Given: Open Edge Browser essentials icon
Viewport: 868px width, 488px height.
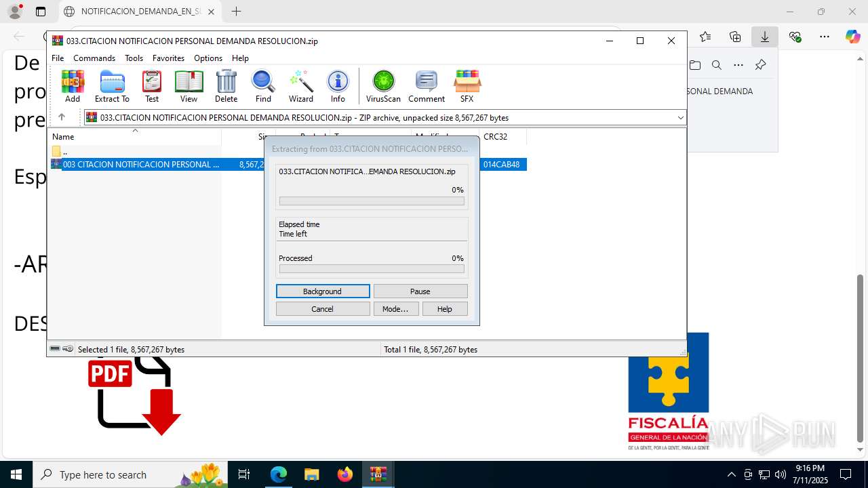Looking at the screenshot, I should click(795, 37).
